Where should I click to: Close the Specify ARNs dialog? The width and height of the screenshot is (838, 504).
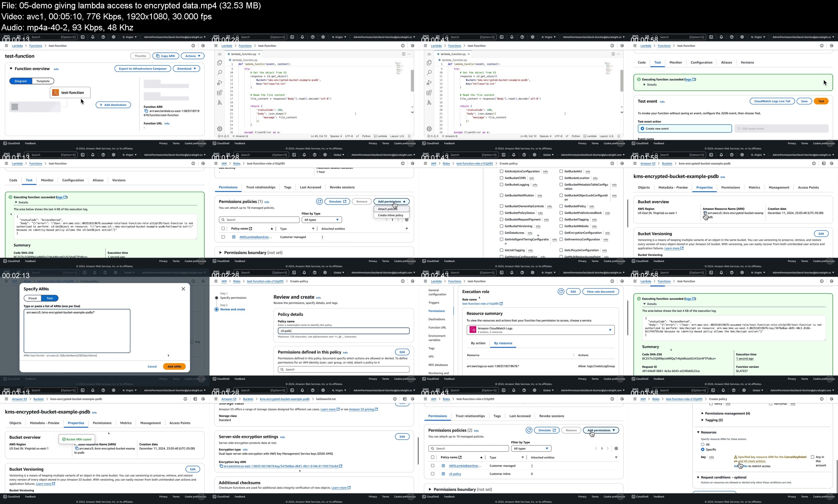pos(183,289)
